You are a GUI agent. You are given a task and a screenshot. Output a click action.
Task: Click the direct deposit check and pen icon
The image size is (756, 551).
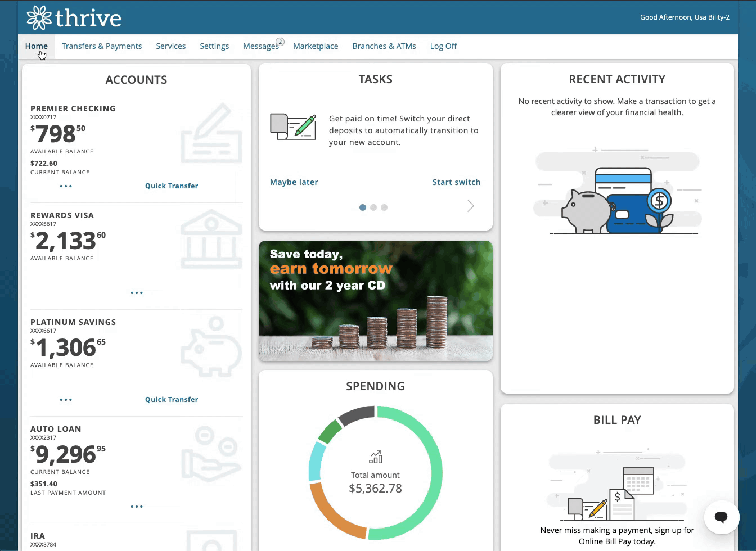tap(293, 127)
